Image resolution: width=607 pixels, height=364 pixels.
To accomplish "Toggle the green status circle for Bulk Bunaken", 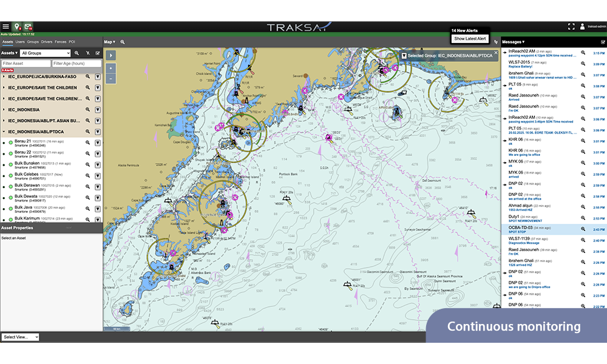I will pyautogui.click(x=10, y=165).
